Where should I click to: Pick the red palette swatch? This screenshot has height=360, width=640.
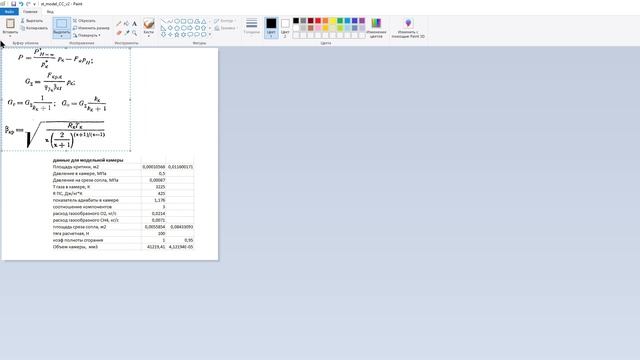(318, 20)
